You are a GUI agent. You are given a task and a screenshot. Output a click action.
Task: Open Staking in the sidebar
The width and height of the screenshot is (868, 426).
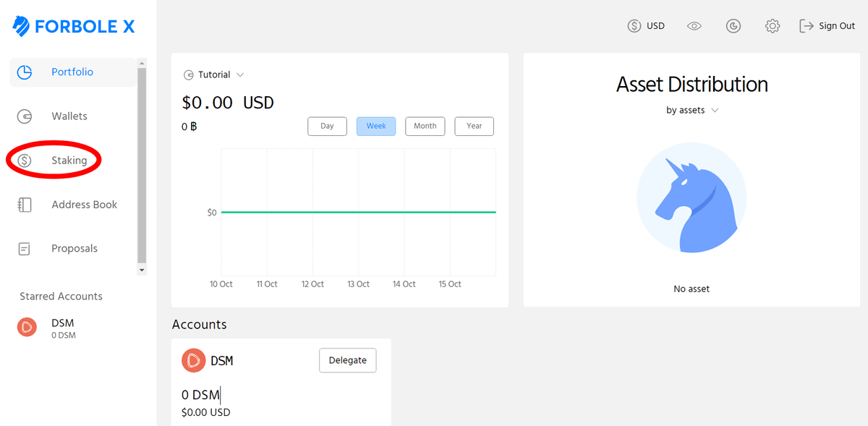coord(69,161)
